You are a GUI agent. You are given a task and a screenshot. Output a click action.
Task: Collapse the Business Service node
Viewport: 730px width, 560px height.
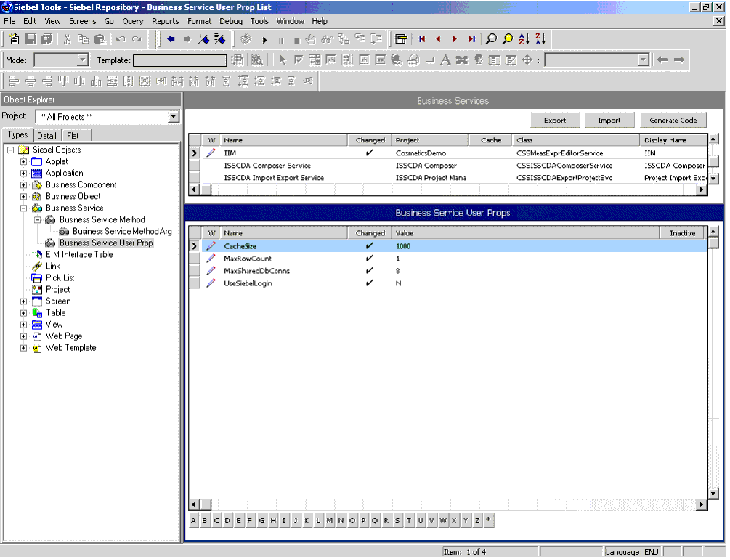(x=23, y=208)
